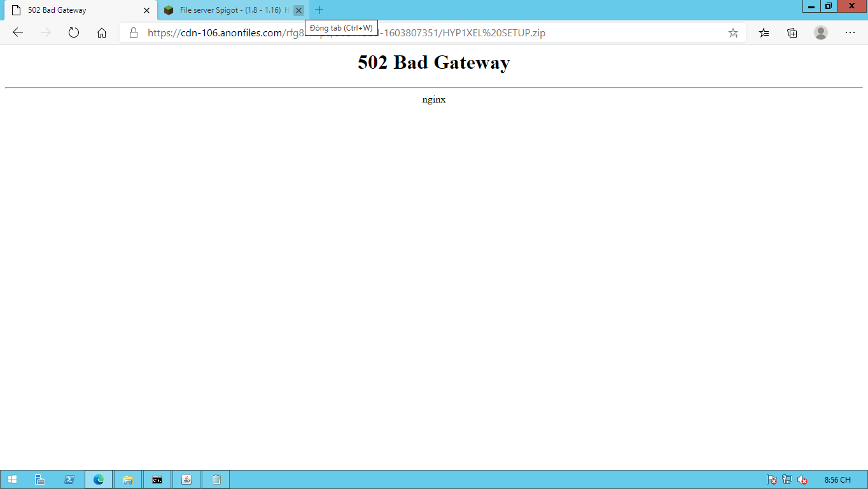Open File Explorer from the taskbar
Image resolution: width=868 pixels, height=489 pixels.
tap(128, 479)
